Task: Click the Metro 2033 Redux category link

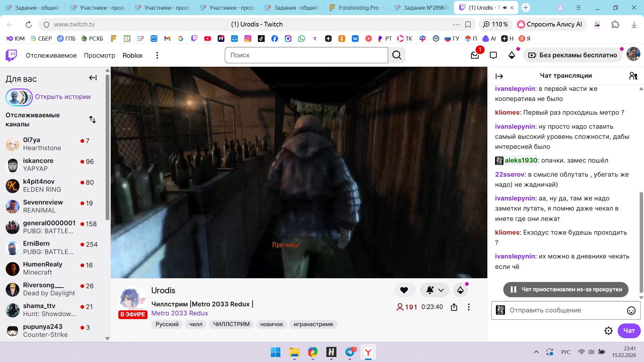Action: coord(179,313)
